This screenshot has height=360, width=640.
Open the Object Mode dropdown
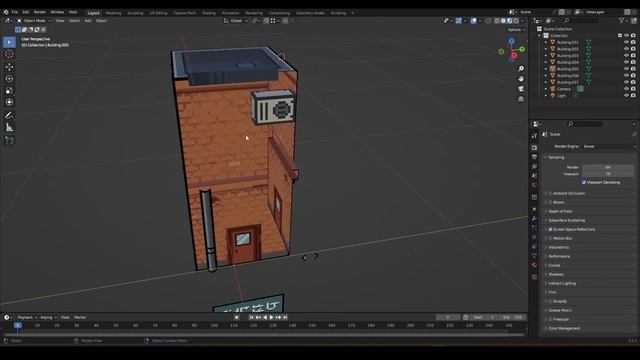coord(34,20)
